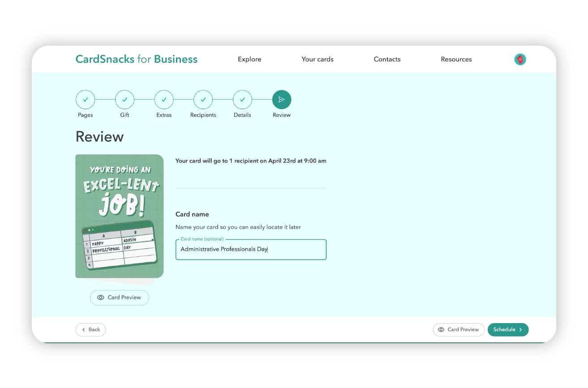Click the Card name input field
Viewport: 588px width, 388px height.
click(251, 250)
